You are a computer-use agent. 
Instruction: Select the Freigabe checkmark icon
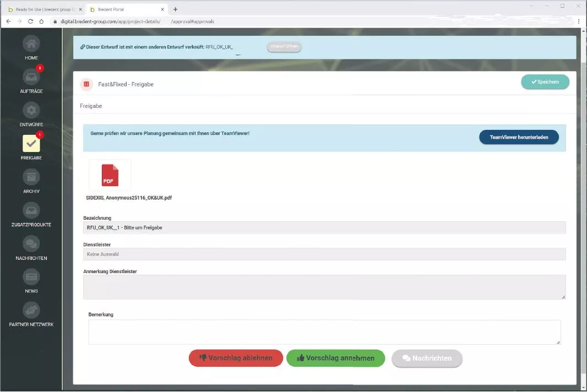click(x=31, y=143)
